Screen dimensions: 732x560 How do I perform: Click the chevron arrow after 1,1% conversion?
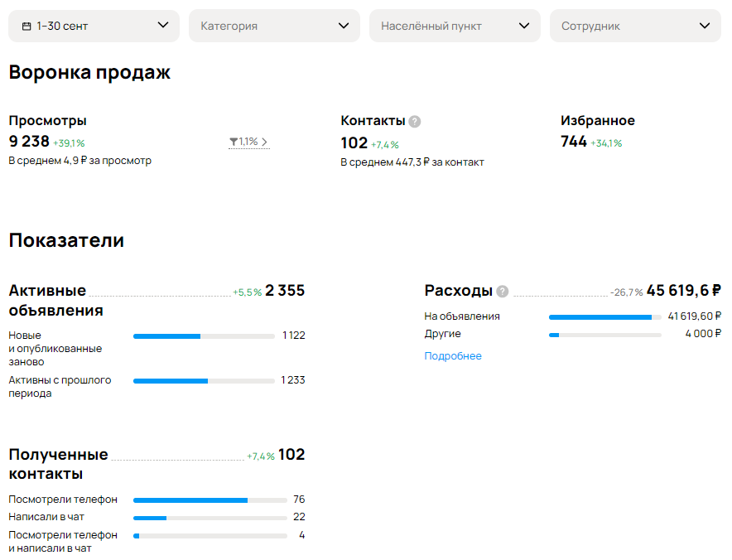click(x=265, y=142)
